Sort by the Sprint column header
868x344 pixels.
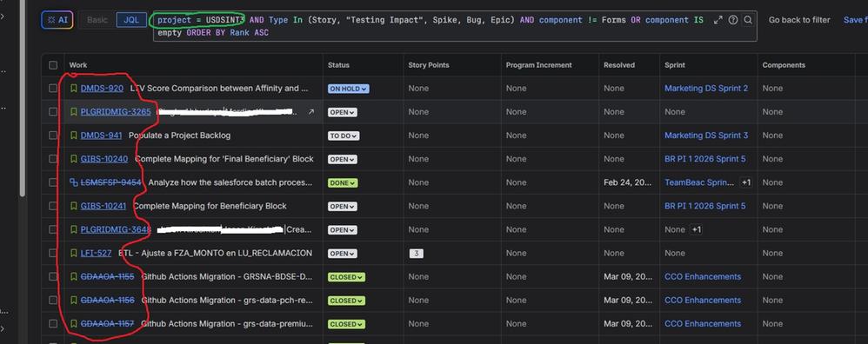coord(675,65)
